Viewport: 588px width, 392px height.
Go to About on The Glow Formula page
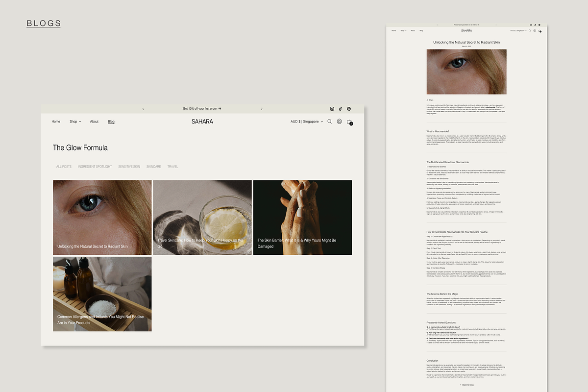click(94, 122)
